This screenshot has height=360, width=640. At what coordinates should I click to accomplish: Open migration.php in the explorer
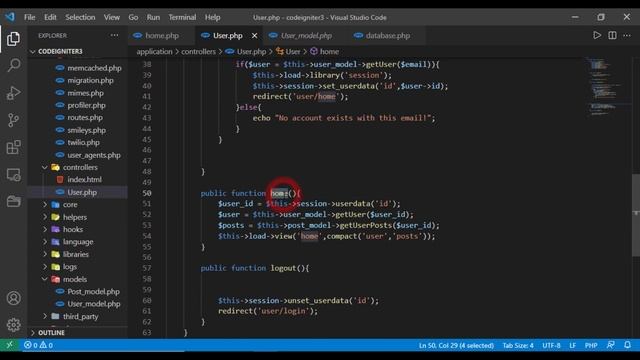90,80
